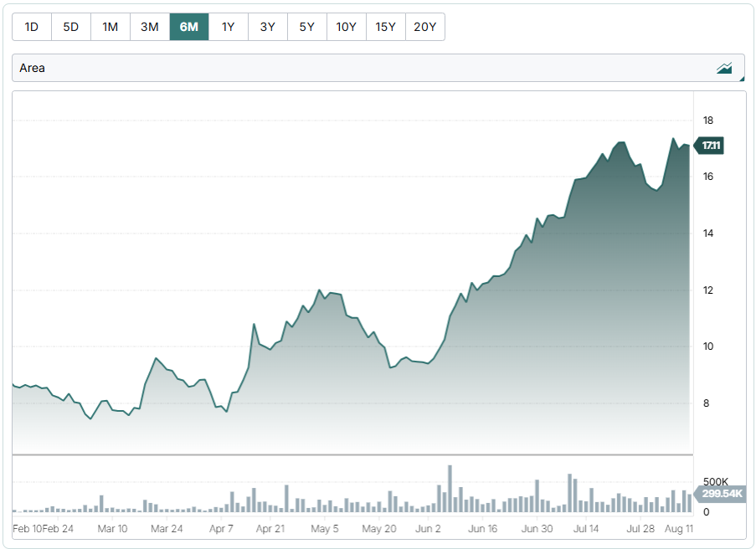Click the price peak near May 5

coord(320,290)
